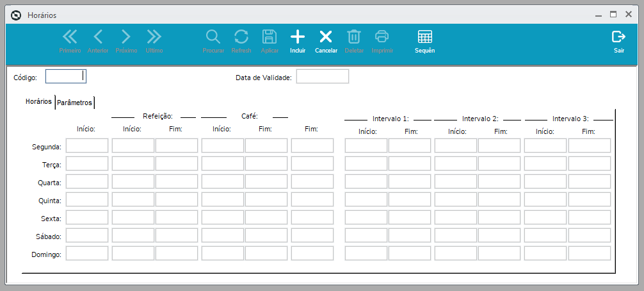Click Quinta Intervalo 2 Início field
This screenshot has width=644, height=291.
pos(456,199)
